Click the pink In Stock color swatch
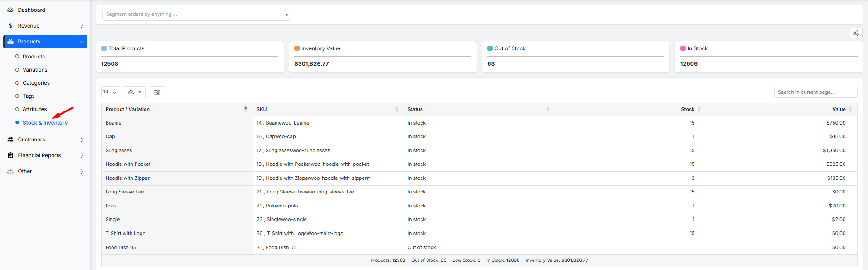This screenshot has width=868, height=270. (x=683, y=48)
